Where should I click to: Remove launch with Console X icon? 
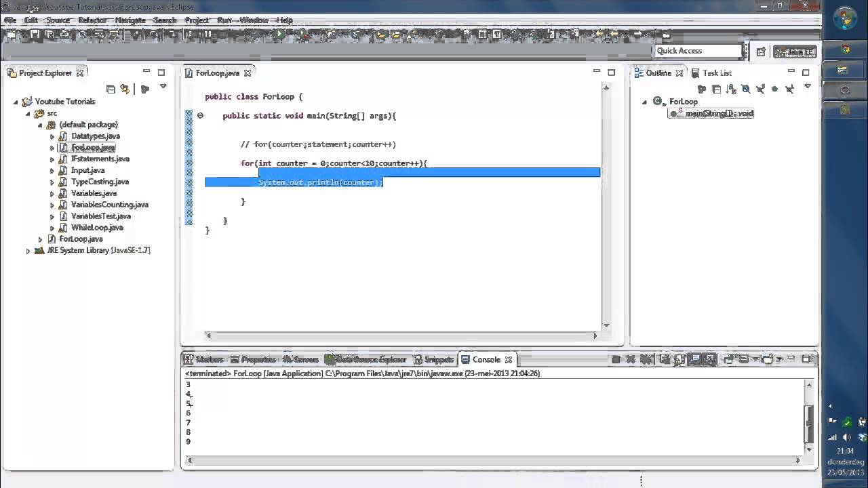pos(631,359)
